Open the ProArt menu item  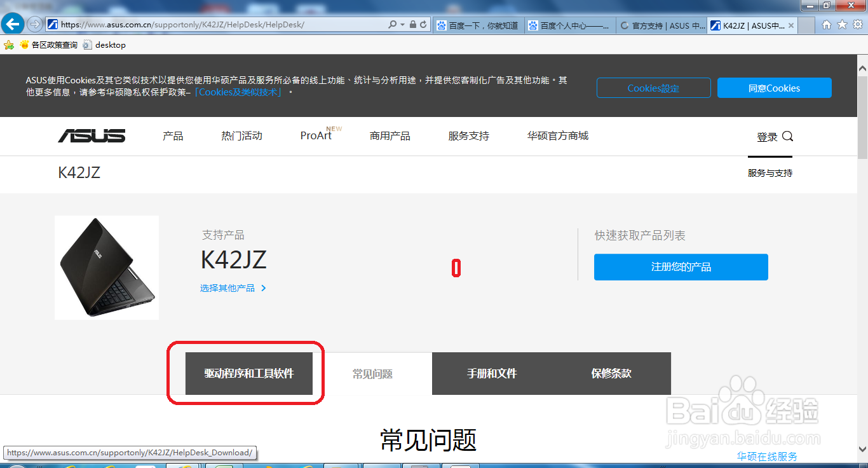(316, 135)
